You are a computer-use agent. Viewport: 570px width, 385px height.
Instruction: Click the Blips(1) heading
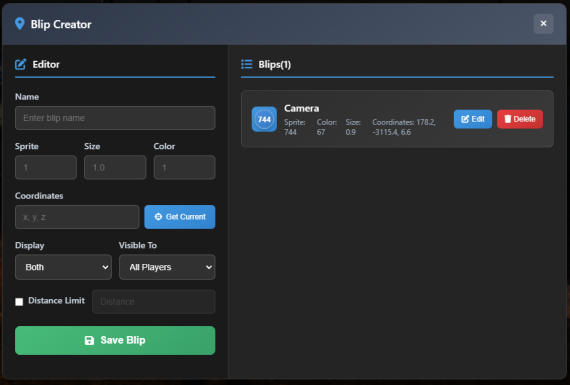click(274, 65)
